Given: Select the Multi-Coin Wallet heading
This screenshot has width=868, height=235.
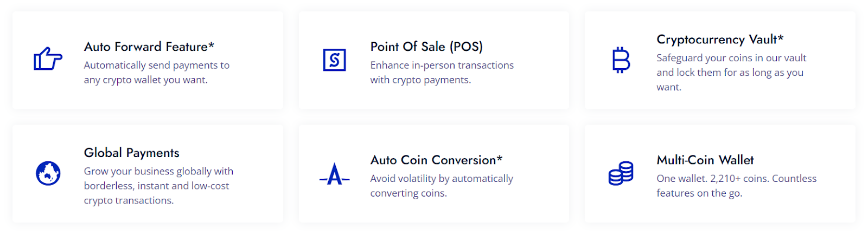Looking at the screenshot, I should click(x=705, y=160).
